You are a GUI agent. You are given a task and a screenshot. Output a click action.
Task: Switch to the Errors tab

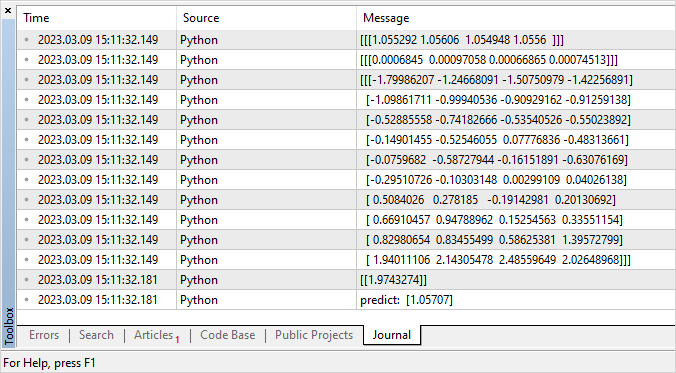44,335
